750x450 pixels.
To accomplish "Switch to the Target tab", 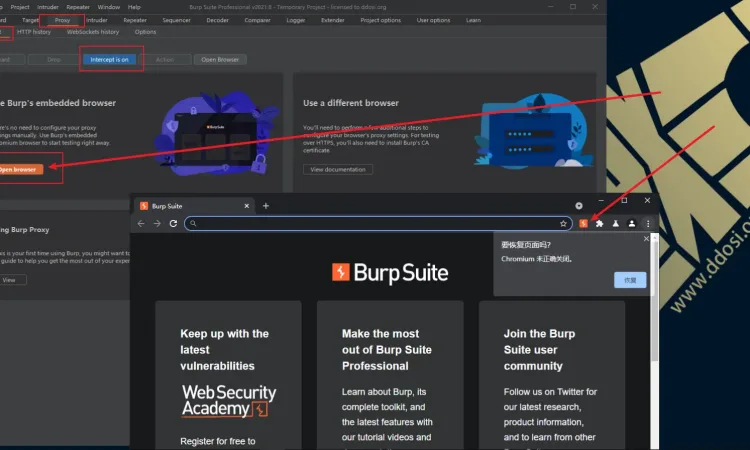I will click(x=30, y=20).
